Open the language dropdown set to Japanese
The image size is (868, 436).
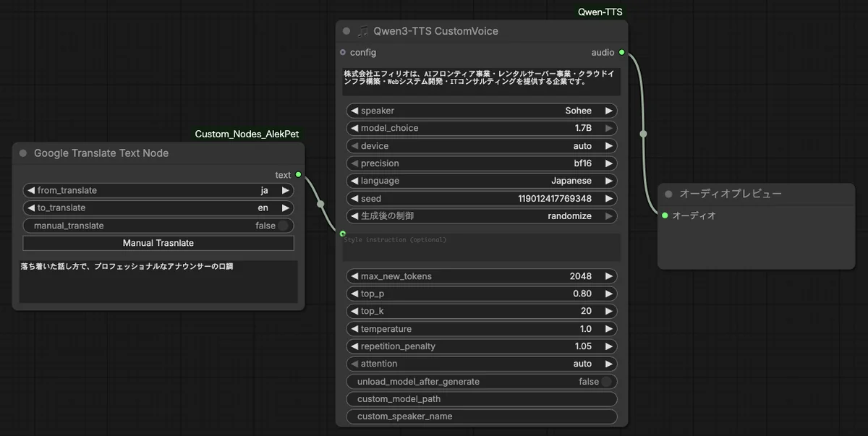(x=482, y=181)
